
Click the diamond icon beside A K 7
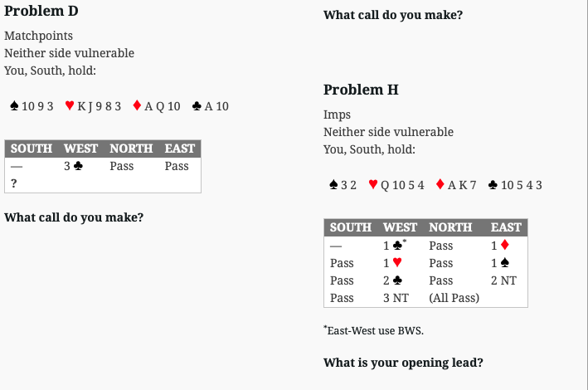440,184
